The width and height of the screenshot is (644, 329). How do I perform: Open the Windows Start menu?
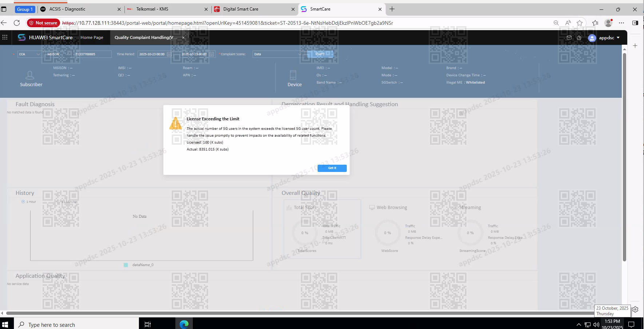[x=5, y=324]
